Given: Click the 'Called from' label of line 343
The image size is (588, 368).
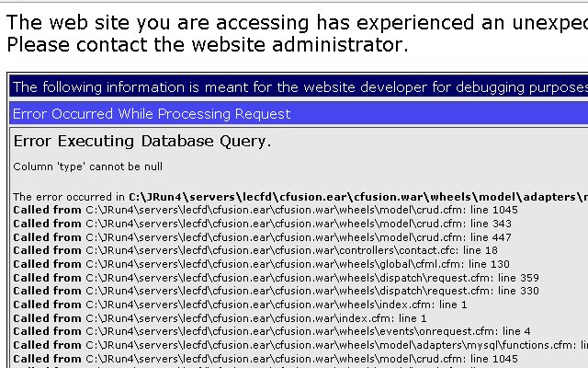Looking at the screenshot, I should (47, 224).
